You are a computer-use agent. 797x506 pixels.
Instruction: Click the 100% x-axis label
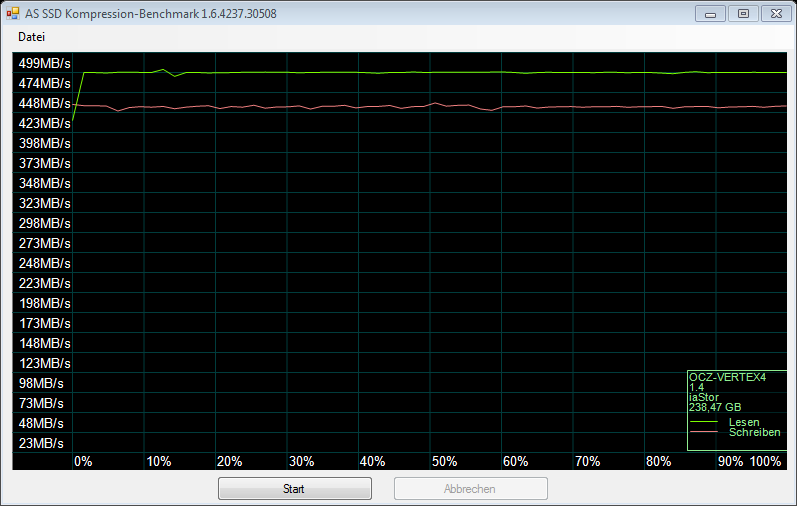click(x=765, y=461)
